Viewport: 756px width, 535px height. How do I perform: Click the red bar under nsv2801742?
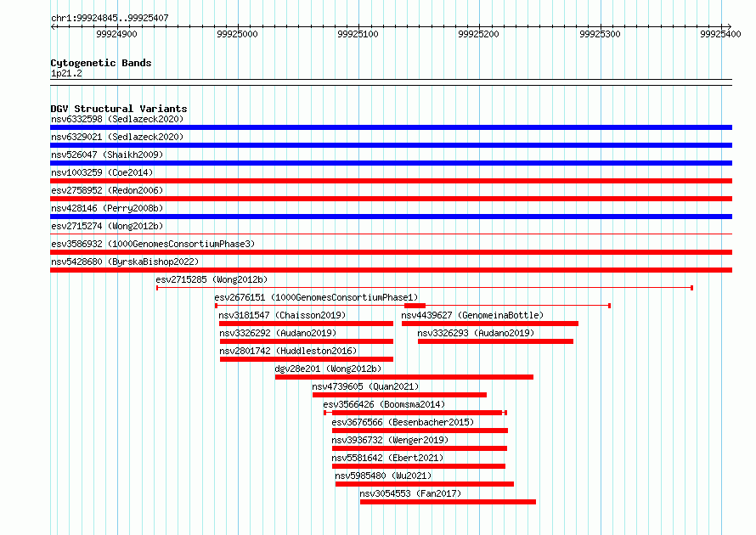click(x=307, y=359)
